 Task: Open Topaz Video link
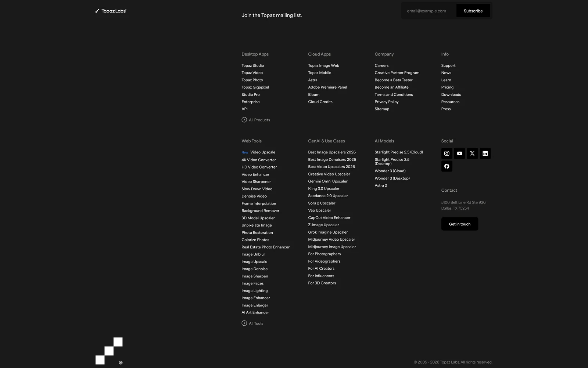click(x=252, y=73)
